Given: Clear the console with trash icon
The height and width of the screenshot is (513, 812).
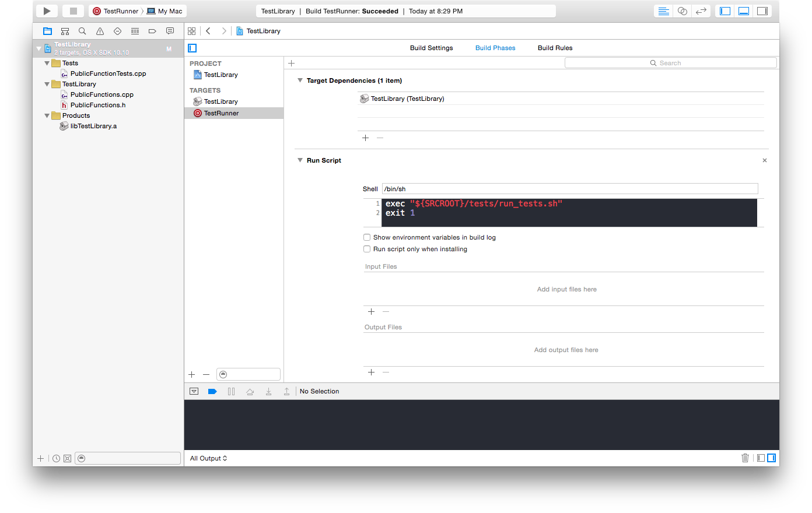Looking at the screenshot, I should click(745, 458).
